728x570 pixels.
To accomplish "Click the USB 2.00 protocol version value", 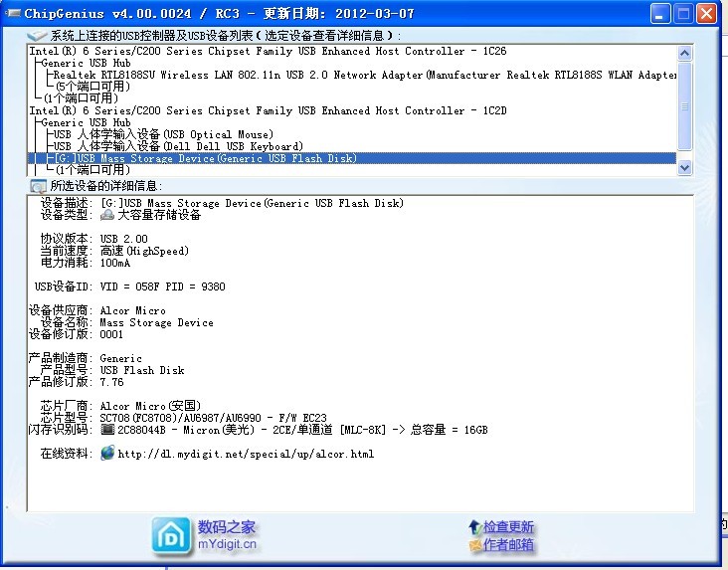I will (x=124, y=239).
